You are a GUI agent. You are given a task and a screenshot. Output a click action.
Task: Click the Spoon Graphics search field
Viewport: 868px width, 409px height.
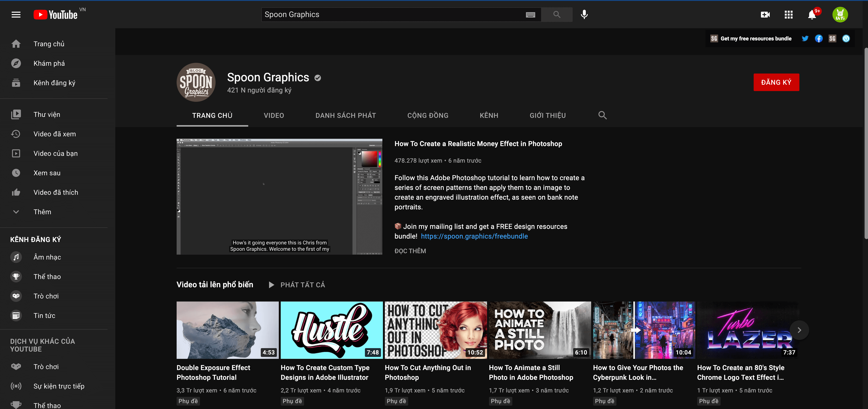pyautogui.click(x=391, y=15)
